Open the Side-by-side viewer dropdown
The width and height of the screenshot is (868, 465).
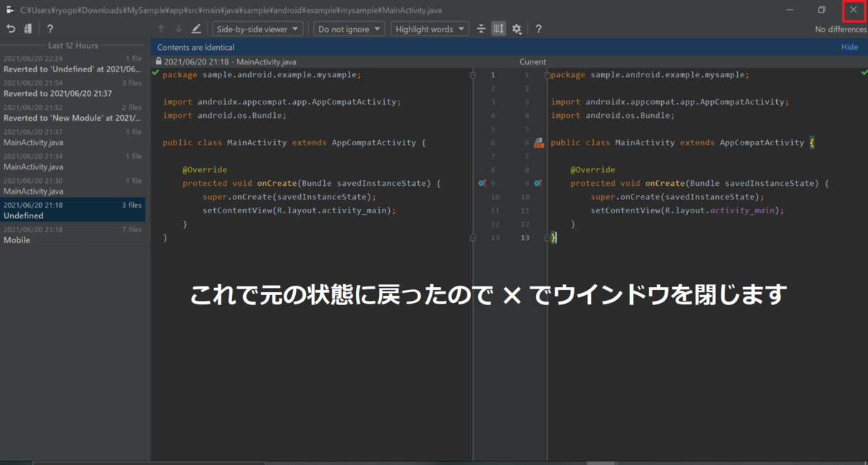pos(258,29)
